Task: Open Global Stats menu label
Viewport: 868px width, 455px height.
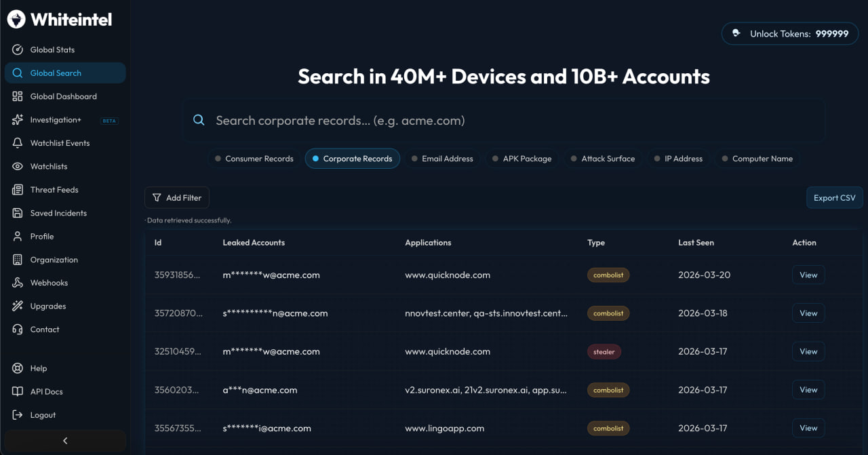Action: 52,50
